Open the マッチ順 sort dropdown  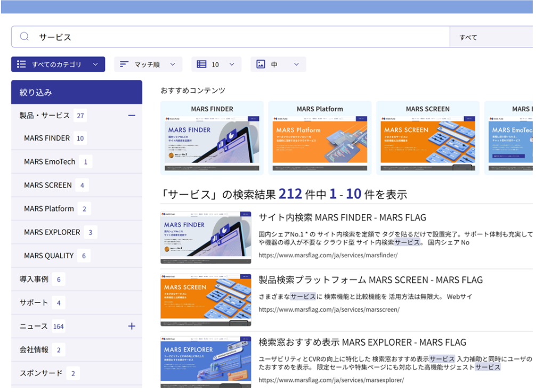click(x=148, y=64)
